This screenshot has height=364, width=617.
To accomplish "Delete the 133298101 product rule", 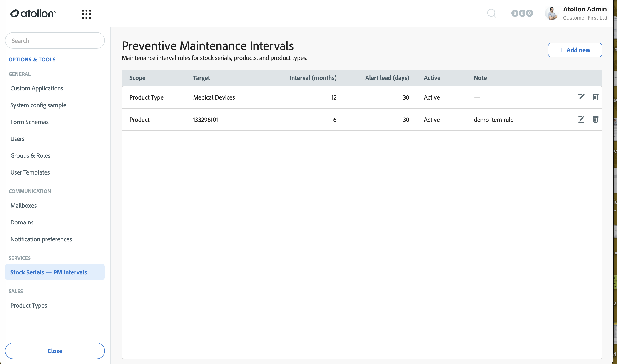I will (595, 120).
